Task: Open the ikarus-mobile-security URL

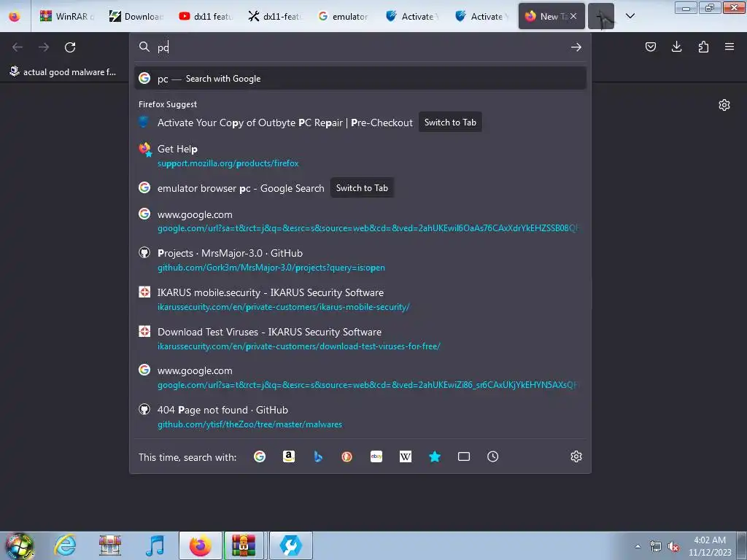Action: coord(284,307)
